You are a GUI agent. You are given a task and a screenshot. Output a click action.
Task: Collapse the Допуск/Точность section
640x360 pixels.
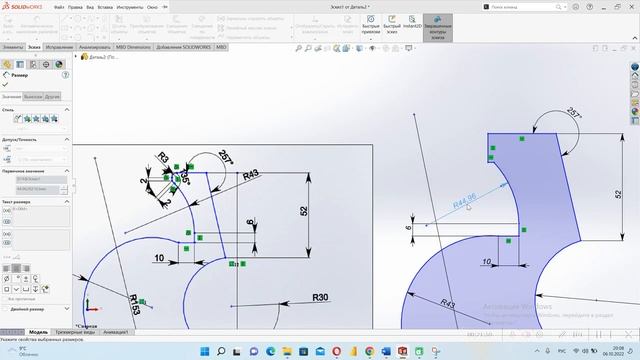click(x=67, y=140)
